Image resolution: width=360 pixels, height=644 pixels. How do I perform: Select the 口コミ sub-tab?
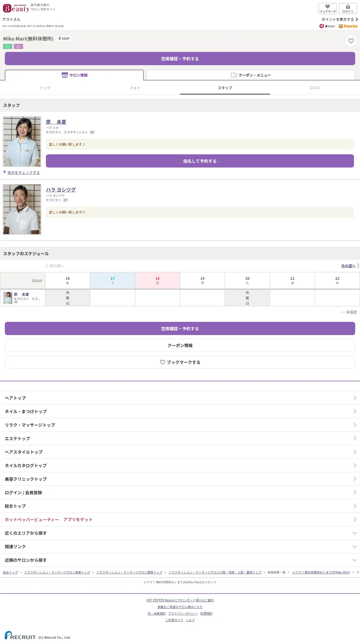[x=315, y=88]
